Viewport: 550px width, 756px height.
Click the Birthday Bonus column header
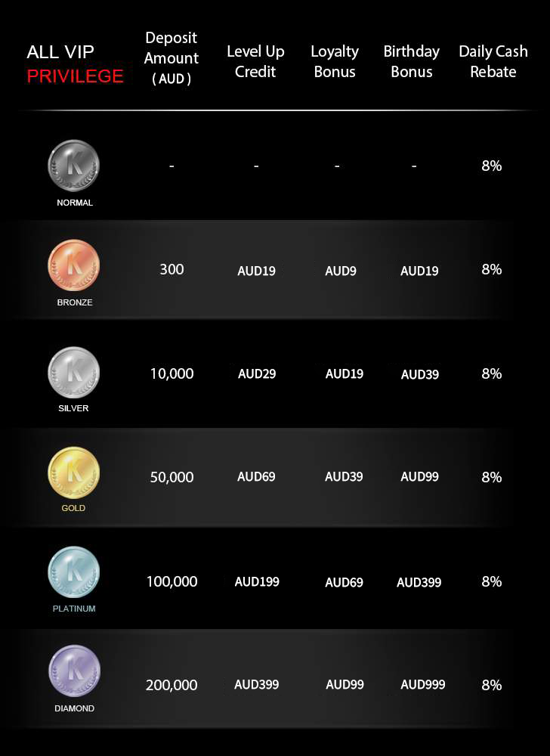click(x=411, y=61)
